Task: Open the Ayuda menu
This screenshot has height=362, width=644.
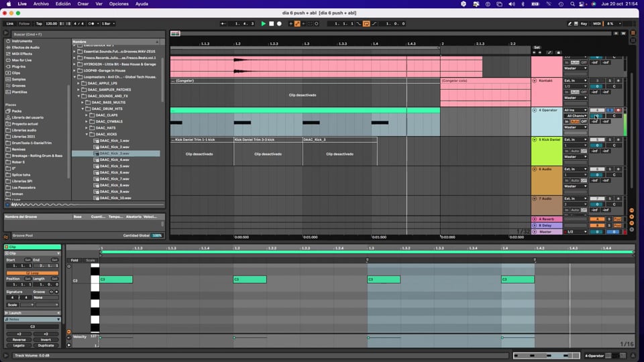Action: click(142, 4)
